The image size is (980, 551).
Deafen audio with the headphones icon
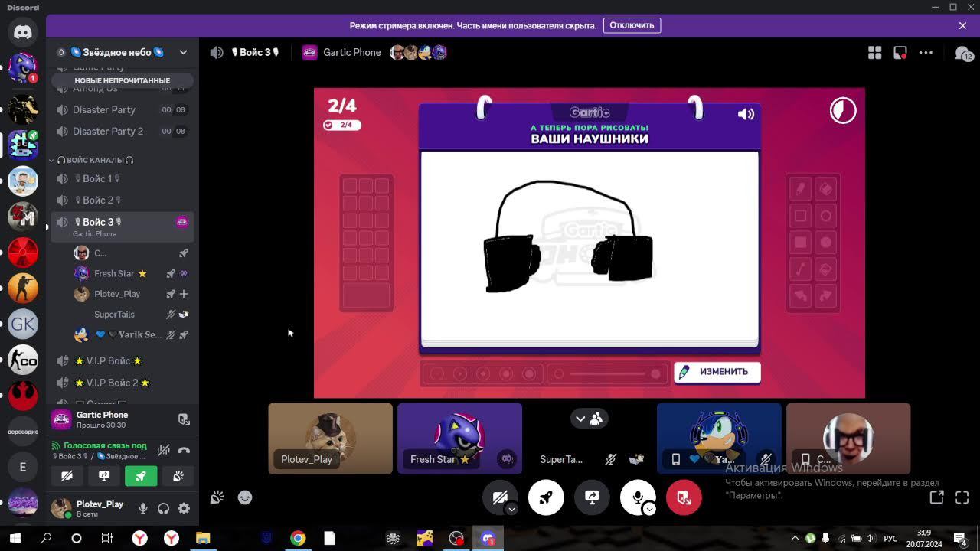point(163,508)
